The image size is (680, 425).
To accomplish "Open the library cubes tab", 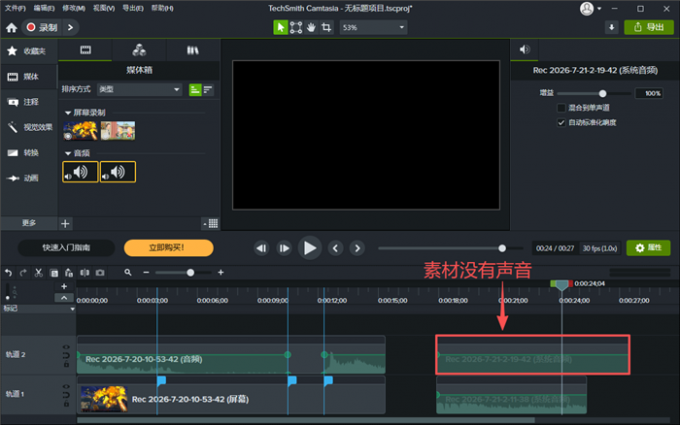I will 139,50.
